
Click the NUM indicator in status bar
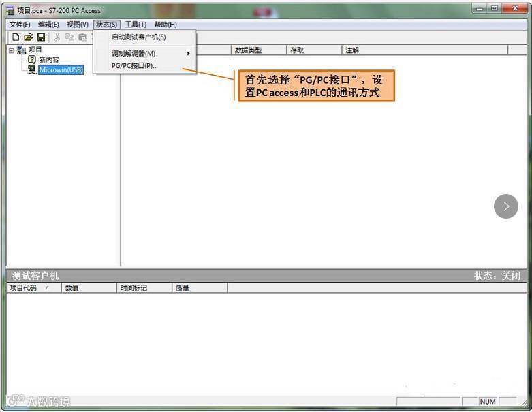[x=488, y=402]
